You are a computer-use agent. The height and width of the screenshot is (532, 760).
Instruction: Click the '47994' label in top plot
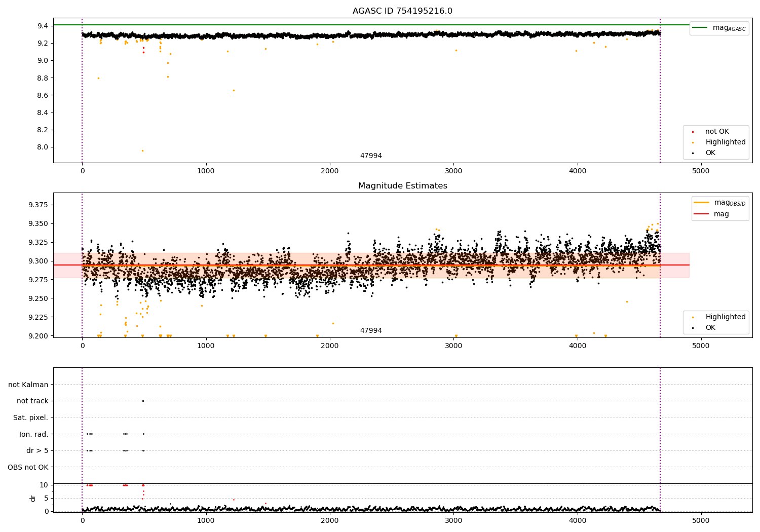(x=371, y=156)
